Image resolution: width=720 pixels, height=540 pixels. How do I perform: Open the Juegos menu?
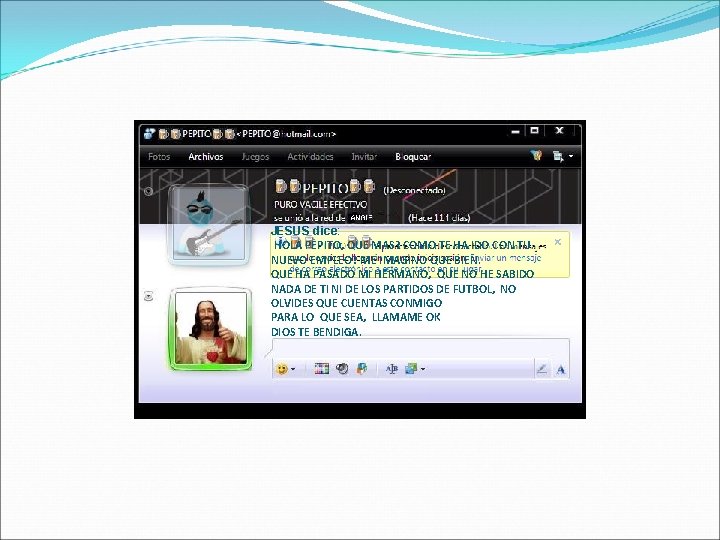click(x=255, y=157)
